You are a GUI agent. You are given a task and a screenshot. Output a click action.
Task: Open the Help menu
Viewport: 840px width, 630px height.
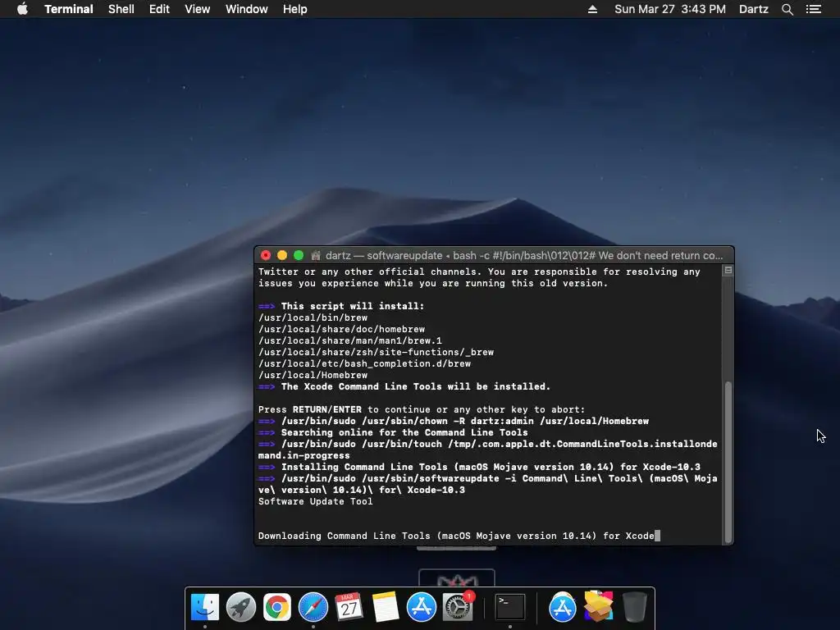[295, 9]
